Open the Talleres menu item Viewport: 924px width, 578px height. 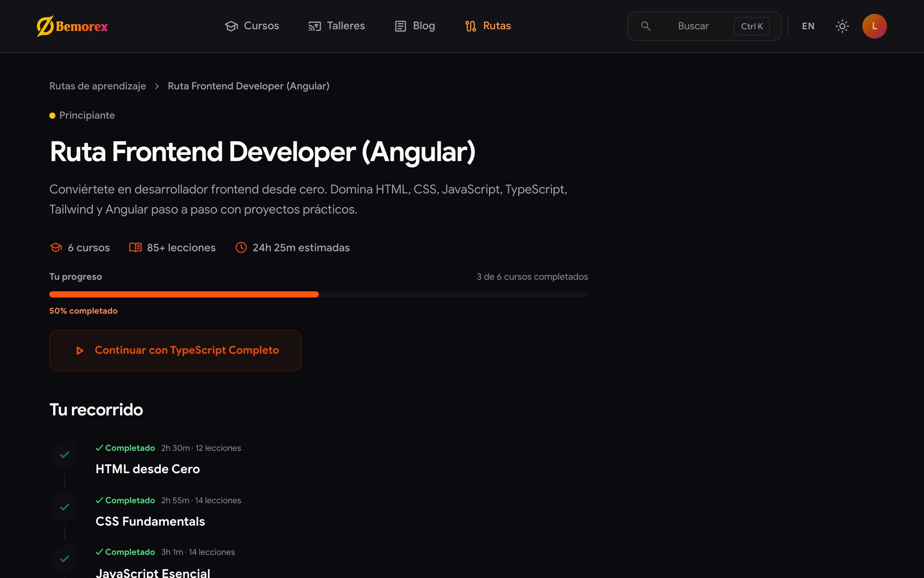coord(336,26)
